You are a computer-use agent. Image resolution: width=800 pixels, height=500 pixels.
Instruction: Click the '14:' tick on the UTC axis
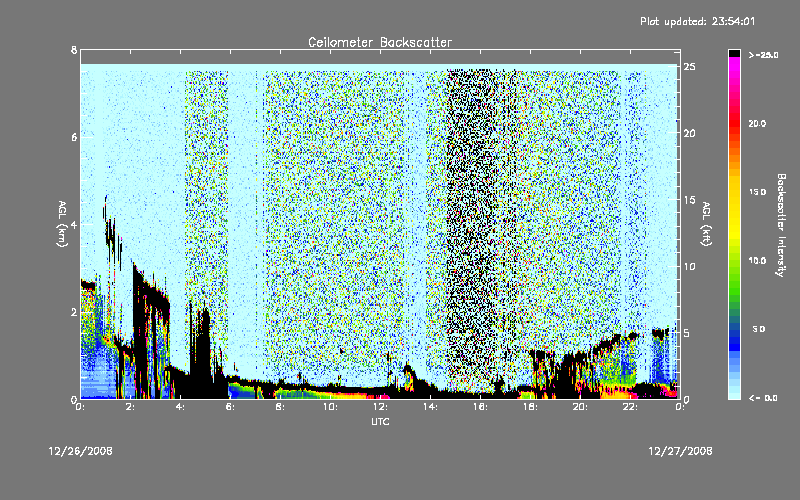431,407
